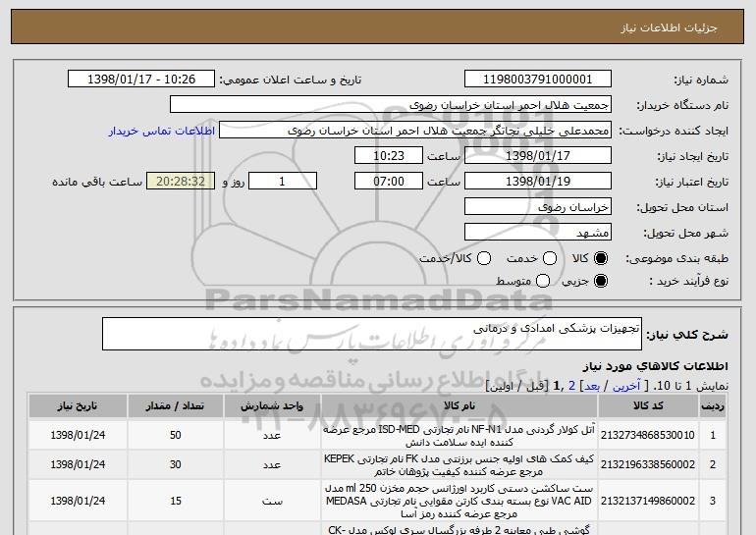Click quantity 15 in row 3

tap(176, 502)
